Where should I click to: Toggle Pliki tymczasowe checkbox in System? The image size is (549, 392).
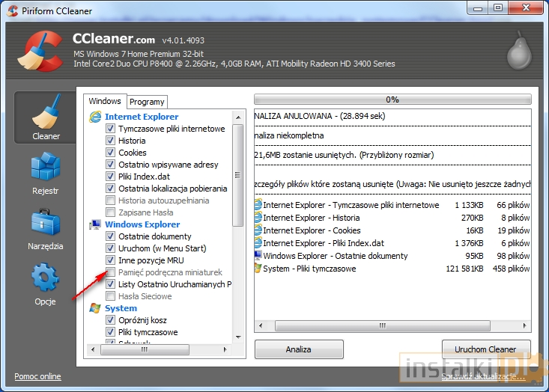point(110,331)
